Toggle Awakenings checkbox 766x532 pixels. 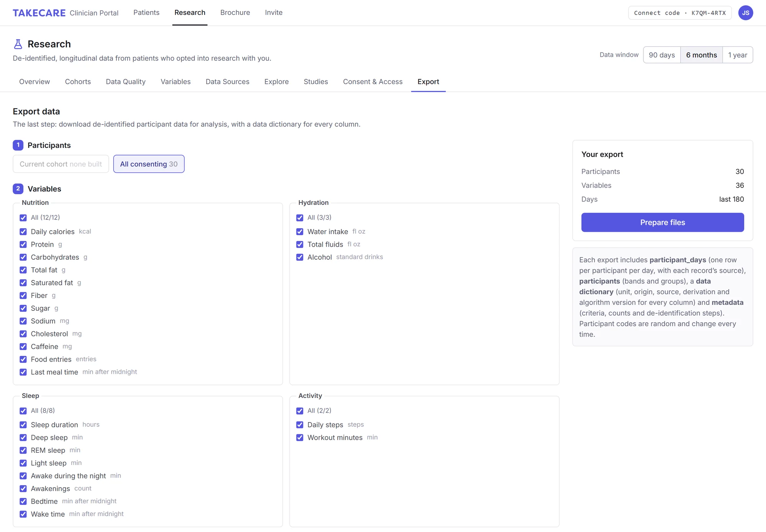click(23, 488)
